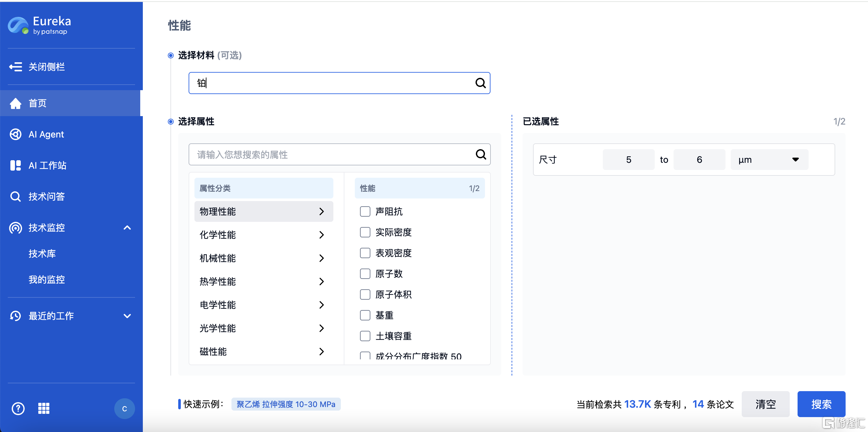The width and height of the screenshot is (868, 432).
Task: Click the Eureka by Patsnap logo
Action: point(39,26)
